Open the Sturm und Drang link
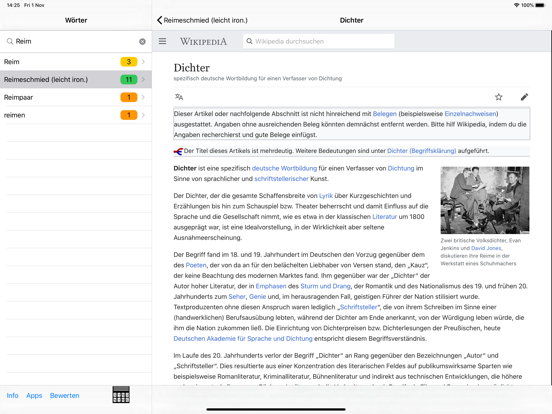 click(325, 286)
